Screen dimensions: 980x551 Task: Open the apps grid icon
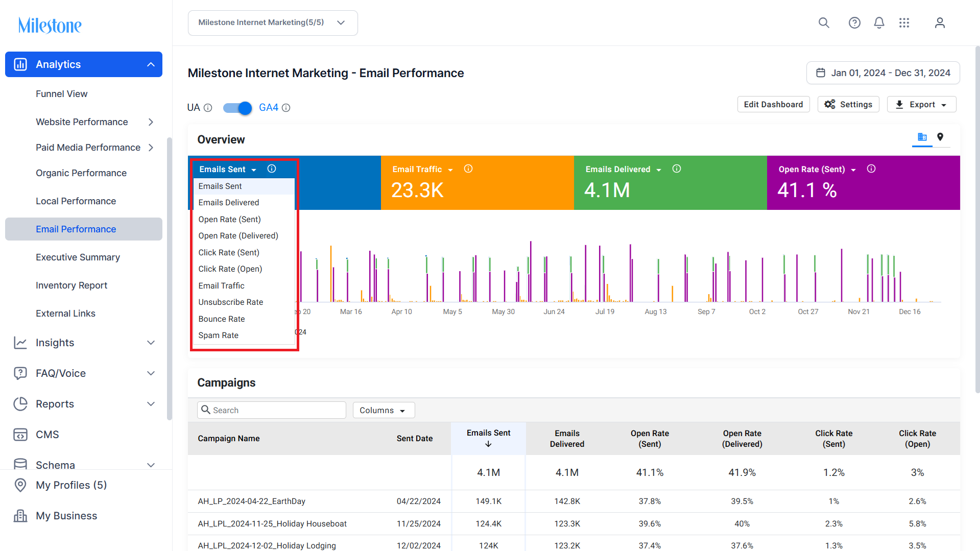tap(904, 22)
